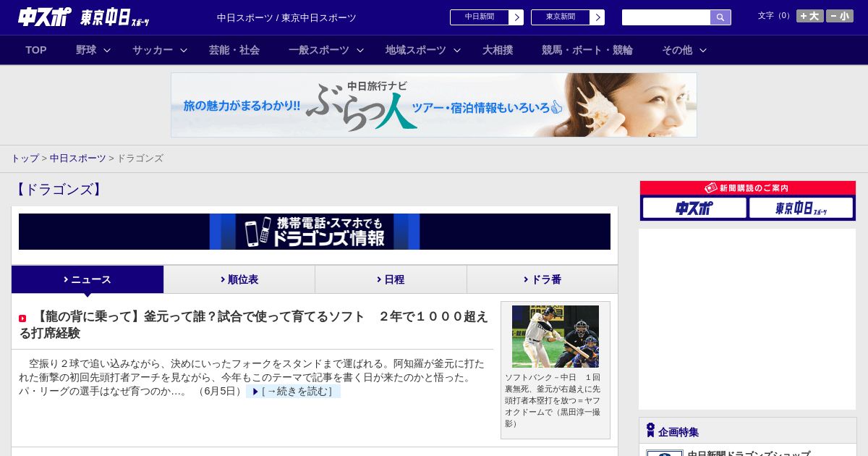Click the 中スポ subscription button
868x456 pixels.
(x=694, y=208)
